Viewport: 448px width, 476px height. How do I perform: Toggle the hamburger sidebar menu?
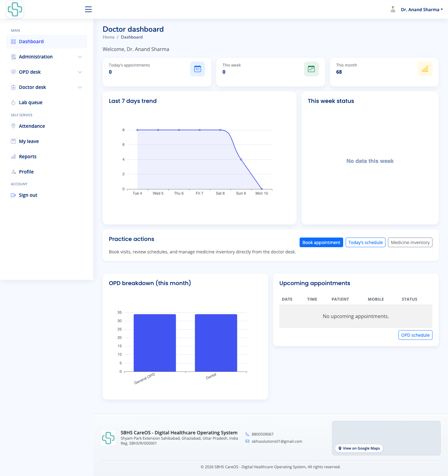(88, 9)
